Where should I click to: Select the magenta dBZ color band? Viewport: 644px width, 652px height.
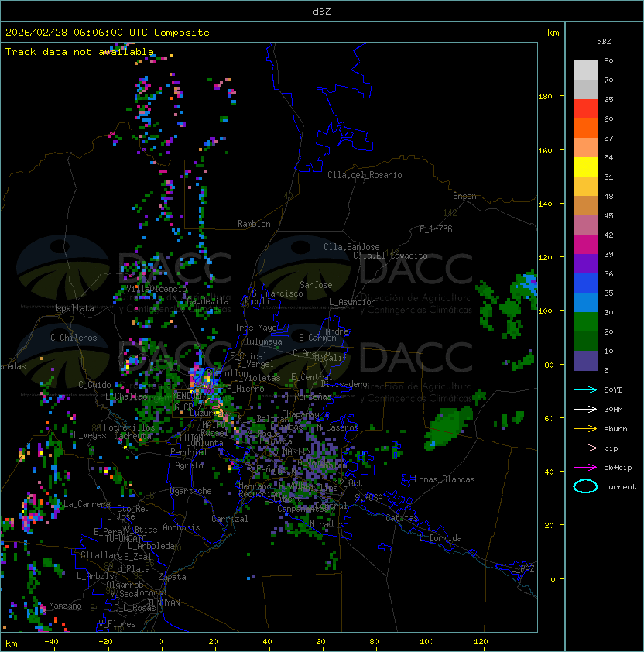tap(585, 245)
